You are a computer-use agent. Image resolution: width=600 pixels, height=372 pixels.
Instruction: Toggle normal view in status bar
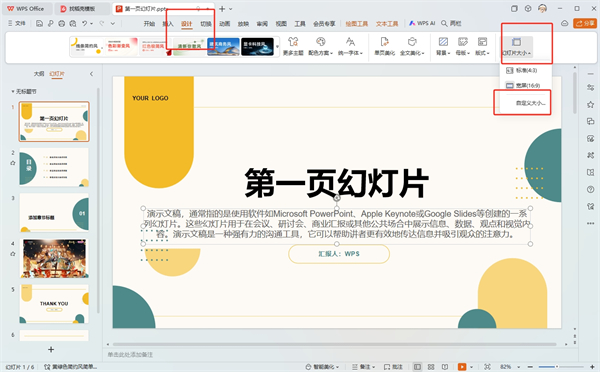[417, 367]
